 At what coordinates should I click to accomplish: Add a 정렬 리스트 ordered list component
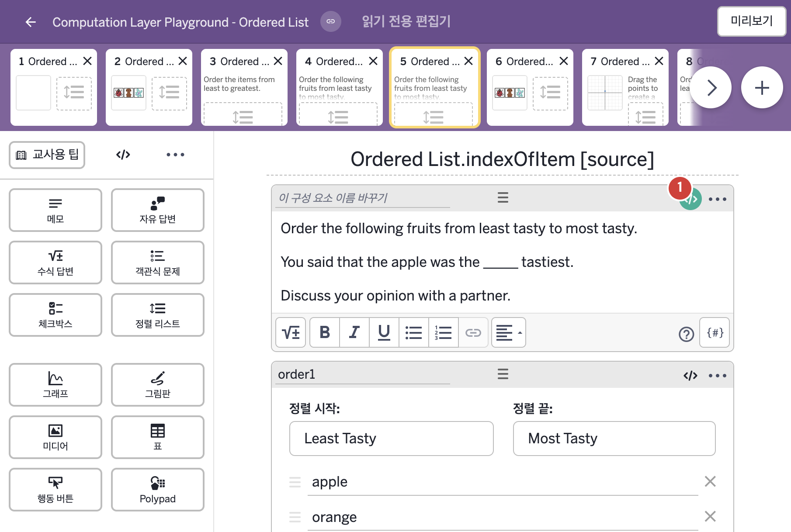tap(158, 315)
